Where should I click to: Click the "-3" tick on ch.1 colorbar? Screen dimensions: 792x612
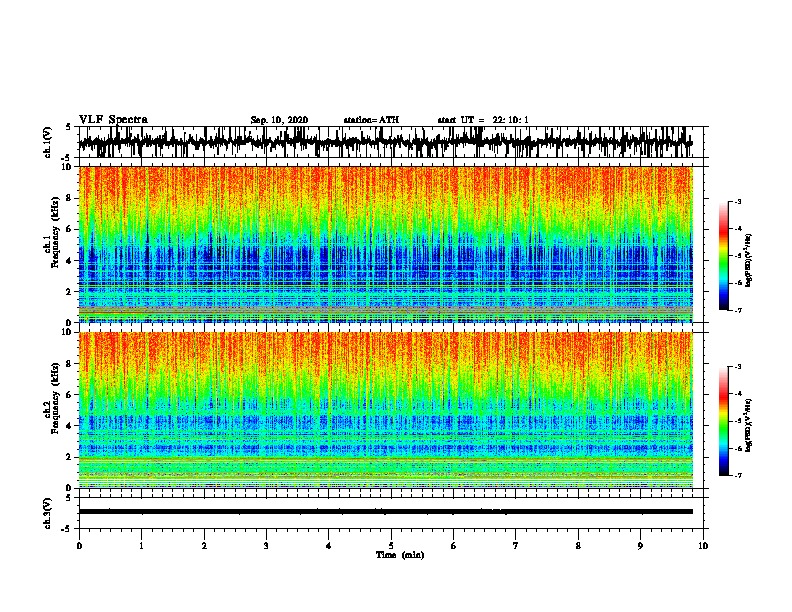click(x=738, y=202)
